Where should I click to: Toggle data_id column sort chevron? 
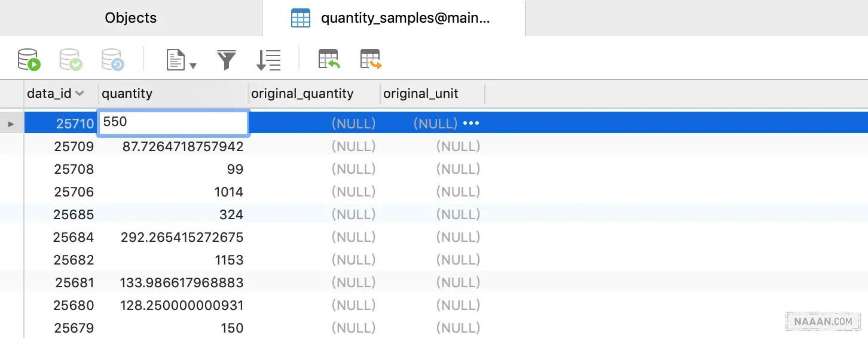80,94
